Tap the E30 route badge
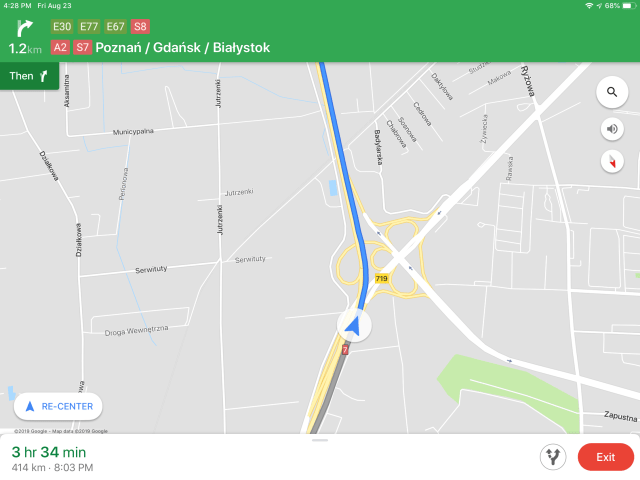Viewport: 640px width, 480px height. tap(62, 27)
